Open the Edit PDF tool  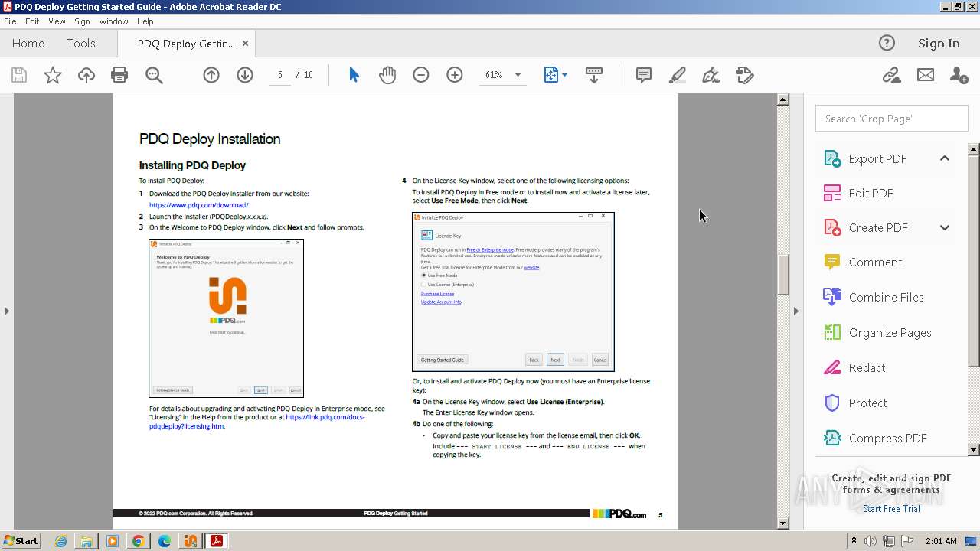tap(871, 193)
